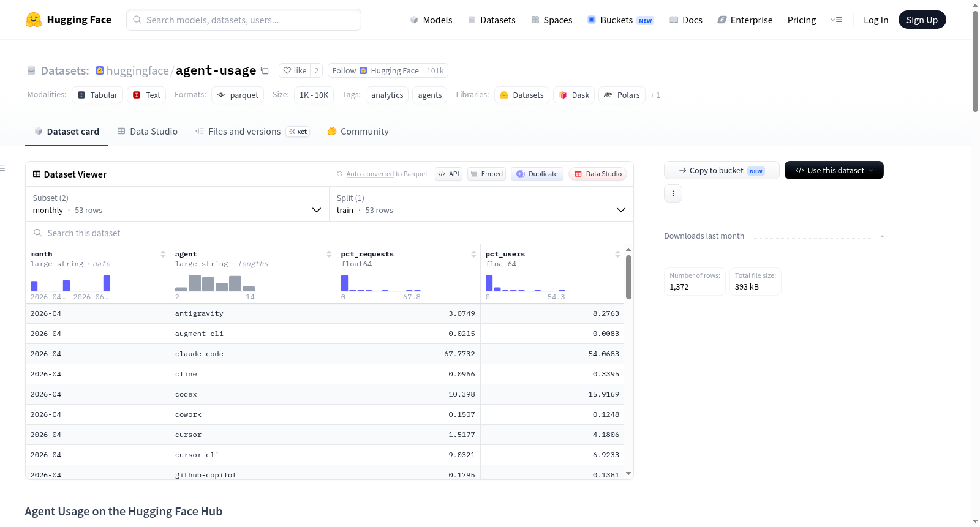Sort the pct_users column using its arrows
Viewport: 980px width, 527px height.
[617, 254]
